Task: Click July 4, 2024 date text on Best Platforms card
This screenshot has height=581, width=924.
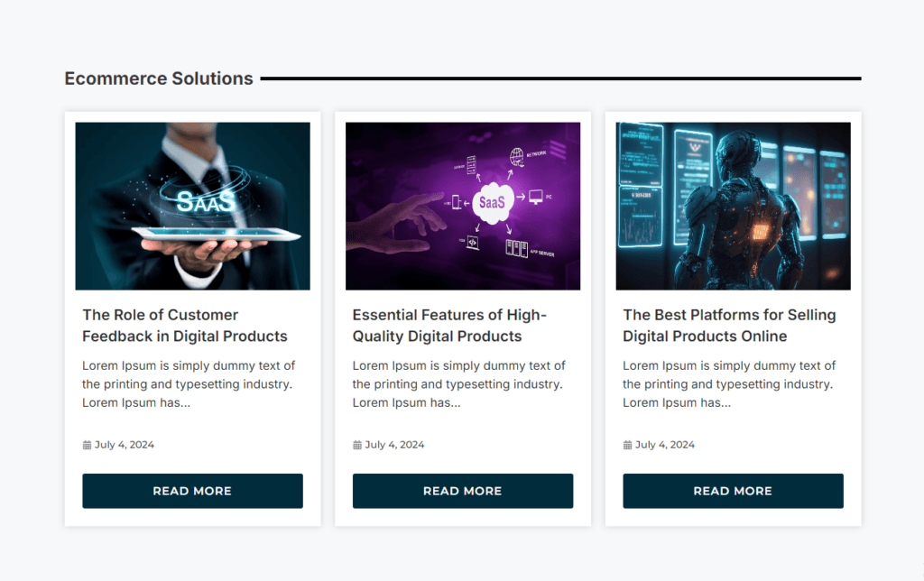Action: click(665, 445)
